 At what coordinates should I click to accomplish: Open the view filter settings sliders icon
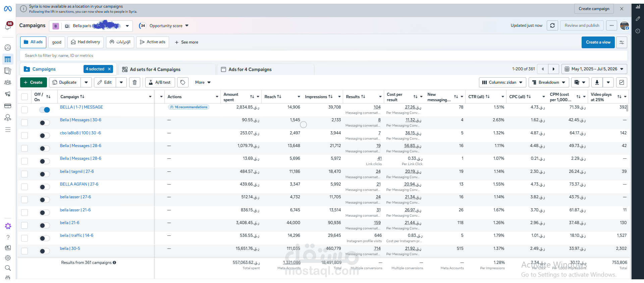622,42
